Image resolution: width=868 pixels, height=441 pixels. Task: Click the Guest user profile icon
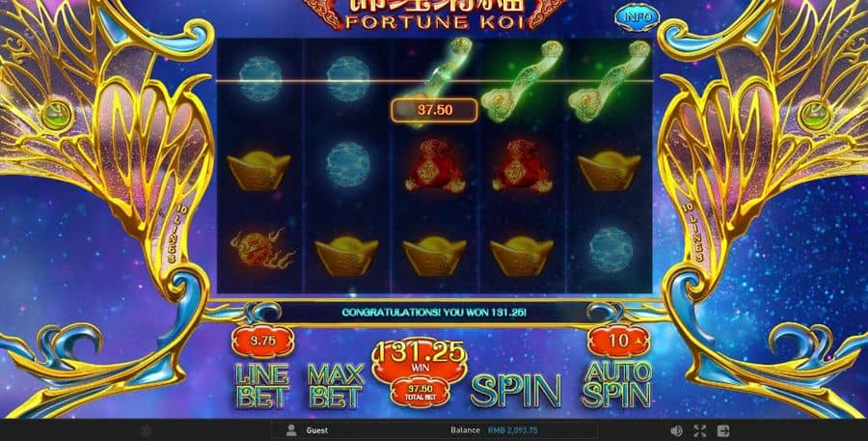pos(290,430)
